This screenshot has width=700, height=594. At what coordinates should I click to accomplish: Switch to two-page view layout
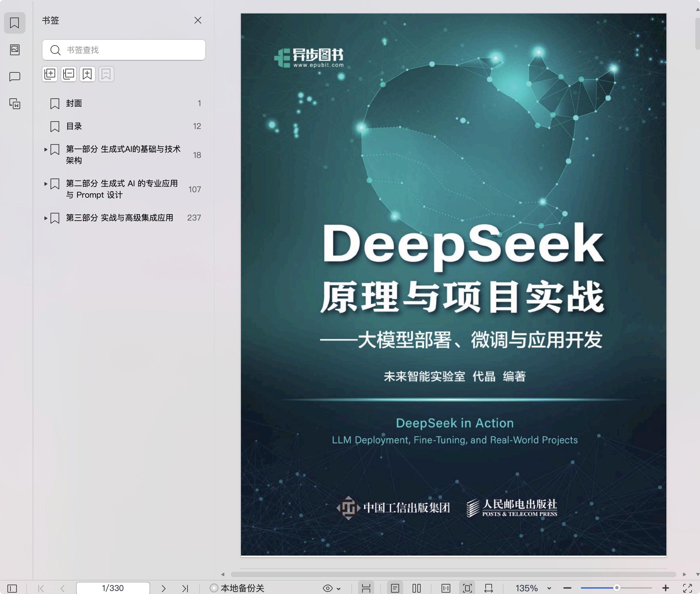click(x=417, y=588)
